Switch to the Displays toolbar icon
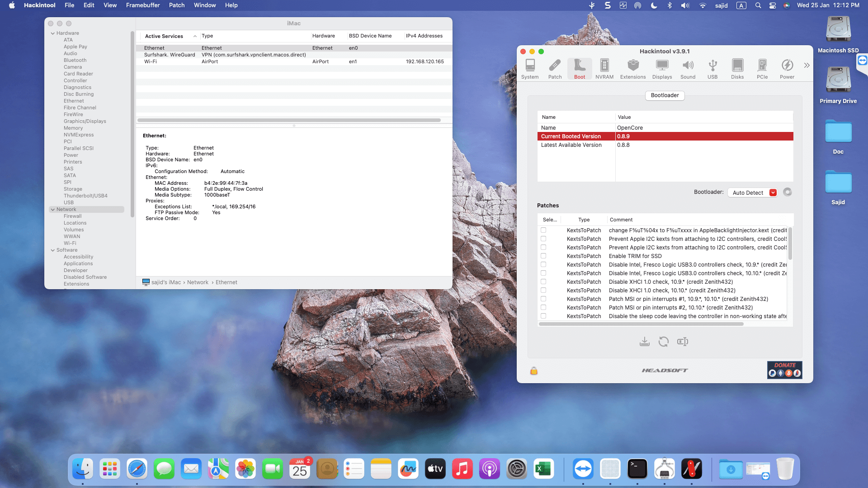Image resolution: width=868 pixels, height=488 pixels. coord(662,69)
